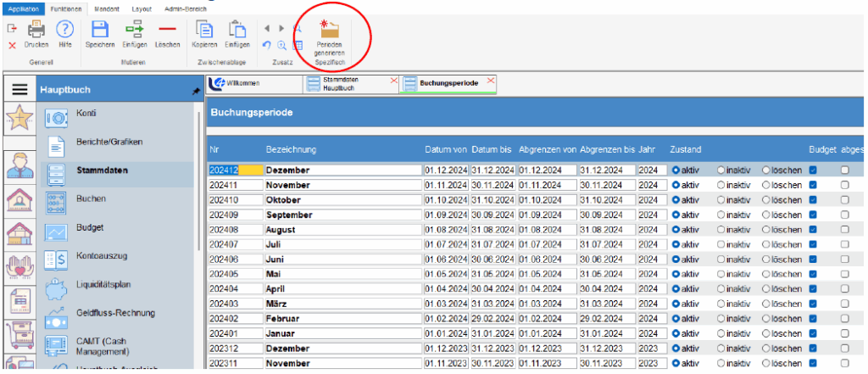Click the Kopieren clipboard icon
The width and height of the screenshot is (868, 374).
(204, 29)
